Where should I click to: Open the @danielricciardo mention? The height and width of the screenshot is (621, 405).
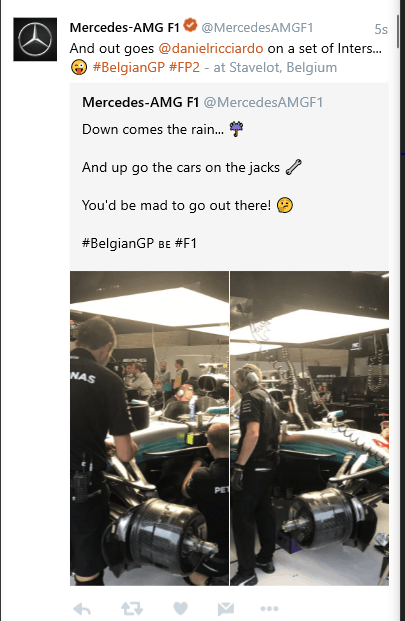point(211,48)
